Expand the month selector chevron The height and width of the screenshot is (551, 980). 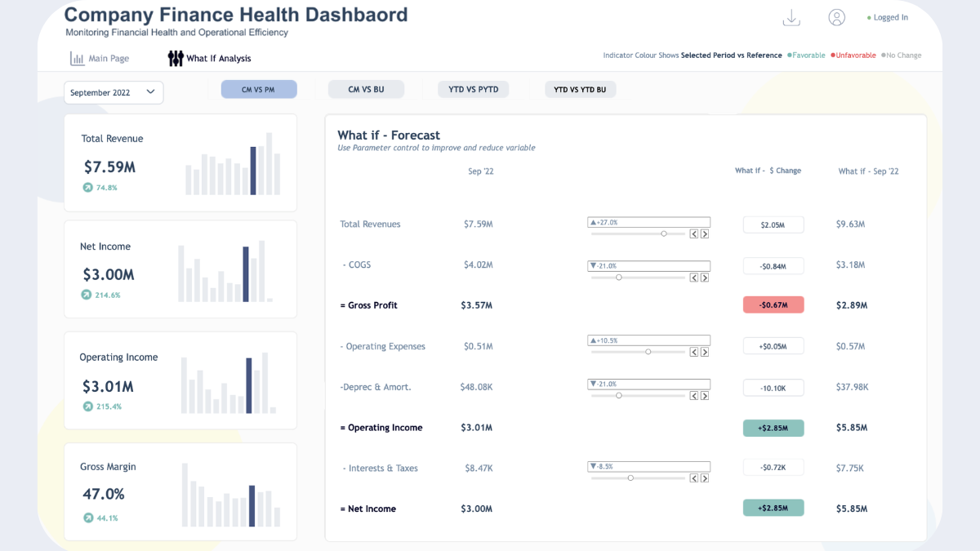[x=150, y=92]
